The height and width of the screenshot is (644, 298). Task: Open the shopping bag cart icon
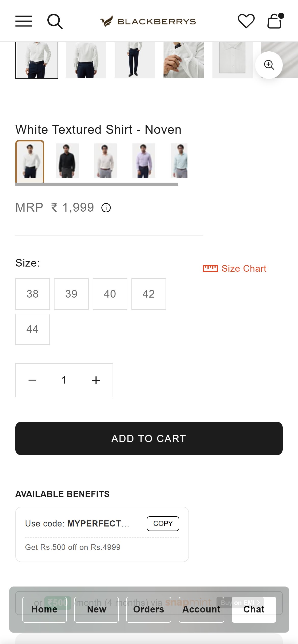pyautogui.click(x=275, y=21)
